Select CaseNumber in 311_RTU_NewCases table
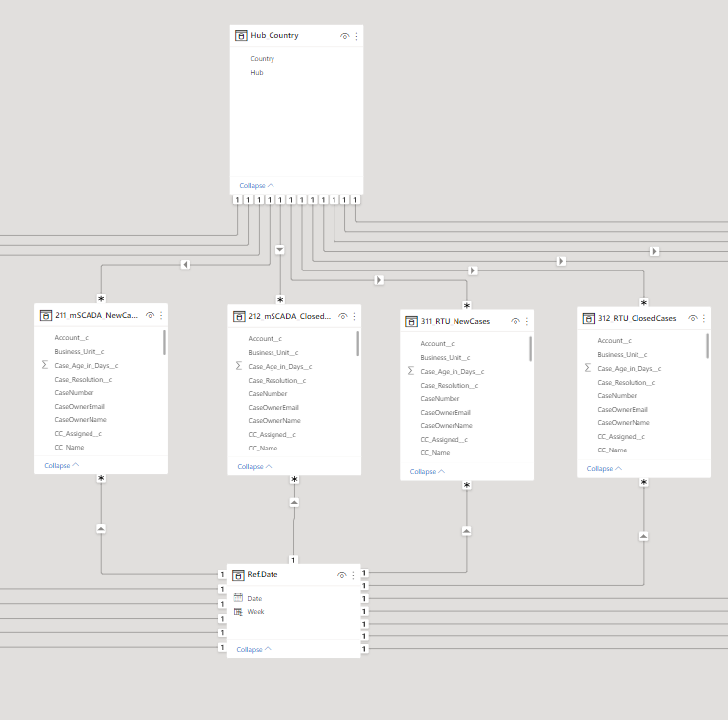This screenshot has height=720, width=728. 440,398
